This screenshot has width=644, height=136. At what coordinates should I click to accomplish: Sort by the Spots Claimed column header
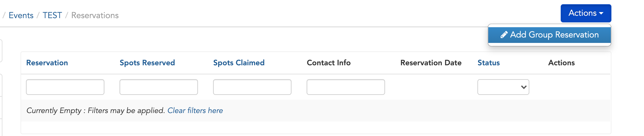click(239, 63)
